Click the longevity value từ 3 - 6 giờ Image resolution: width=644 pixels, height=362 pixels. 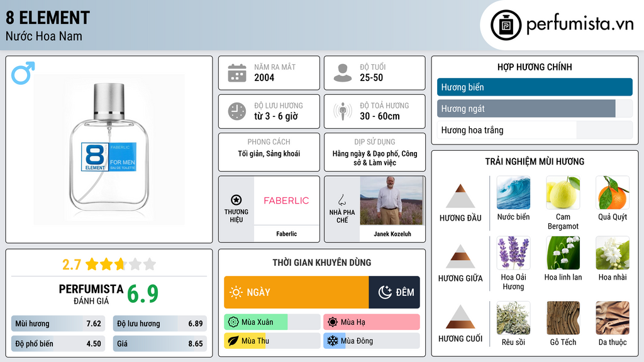(x=276, y=116)
